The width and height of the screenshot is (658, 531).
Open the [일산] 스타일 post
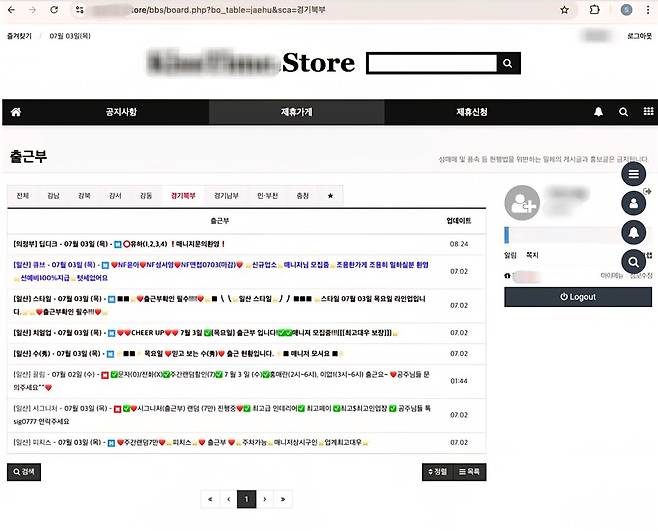click(x=219, y=305)
